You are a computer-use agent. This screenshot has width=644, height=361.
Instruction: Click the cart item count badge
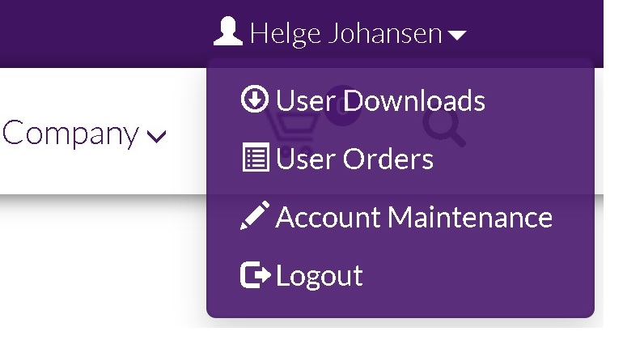tap(342, 106)
